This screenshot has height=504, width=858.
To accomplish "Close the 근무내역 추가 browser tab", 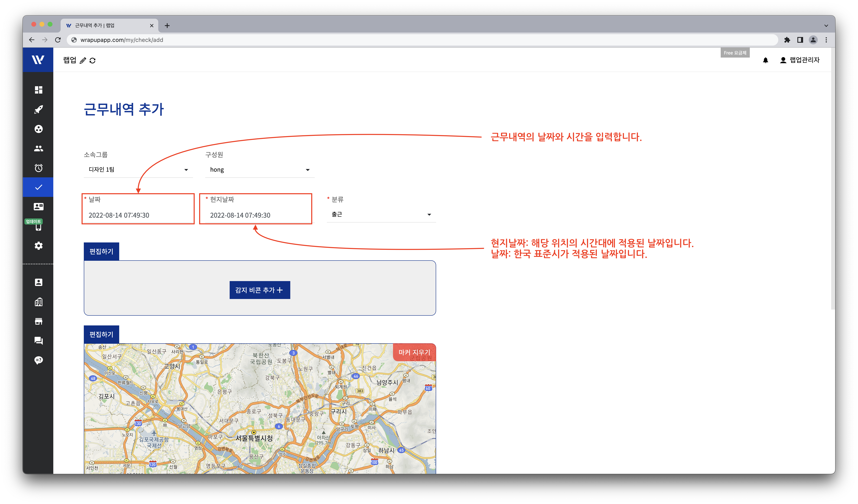I will 152,26.
